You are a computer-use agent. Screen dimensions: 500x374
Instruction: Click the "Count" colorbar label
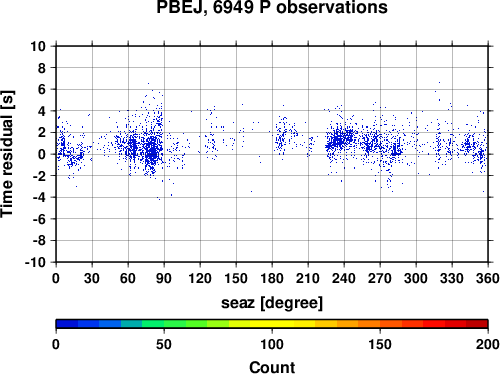coord(272,367)
